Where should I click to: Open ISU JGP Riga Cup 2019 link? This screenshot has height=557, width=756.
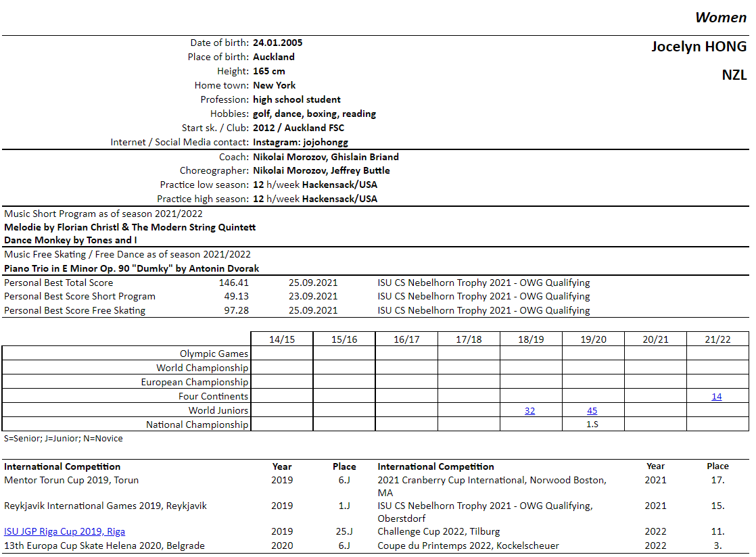tap(65, 531)
